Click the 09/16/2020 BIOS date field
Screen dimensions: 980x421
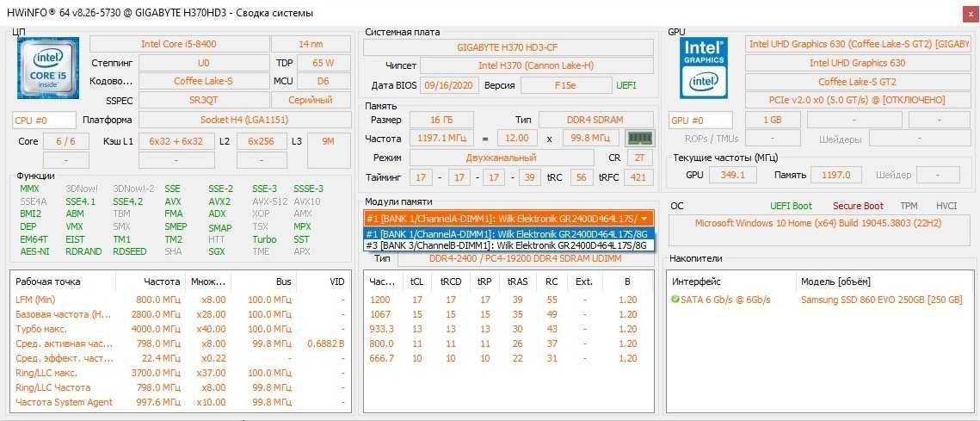pos(450,85)
